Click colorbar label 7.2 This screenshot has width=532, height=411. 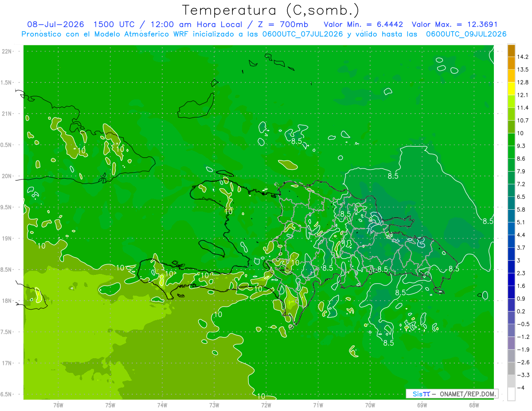tap(522, 184)
